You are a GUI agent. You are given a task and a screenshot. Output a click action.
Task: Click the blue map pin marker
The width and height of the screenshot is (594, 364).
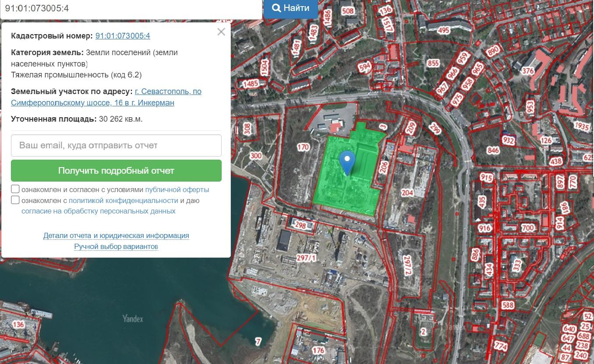[347, 162]
